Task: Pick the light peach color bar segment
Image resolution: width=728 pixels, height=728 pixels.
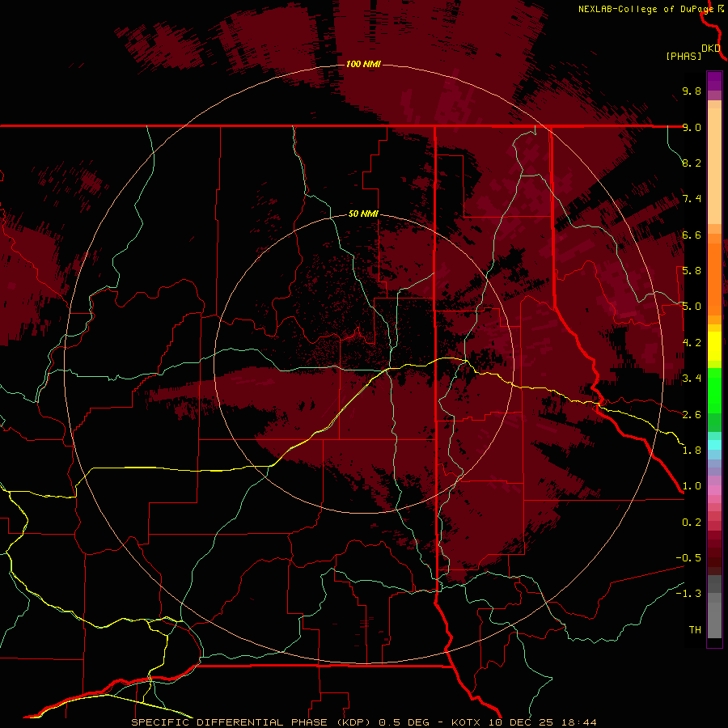Action: 714,166
